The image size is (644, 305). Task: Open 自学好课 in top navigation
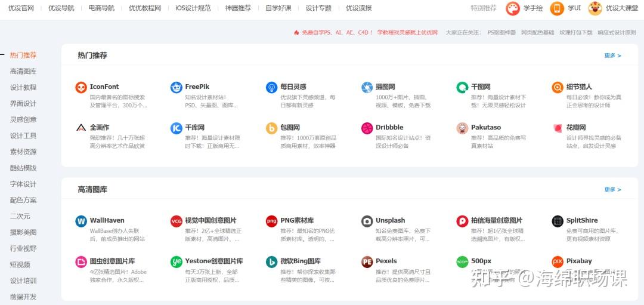click(278, 8)
